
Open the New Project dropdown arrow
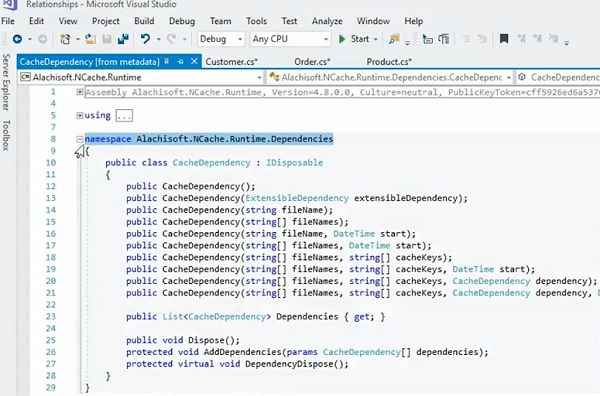point(77,39)
